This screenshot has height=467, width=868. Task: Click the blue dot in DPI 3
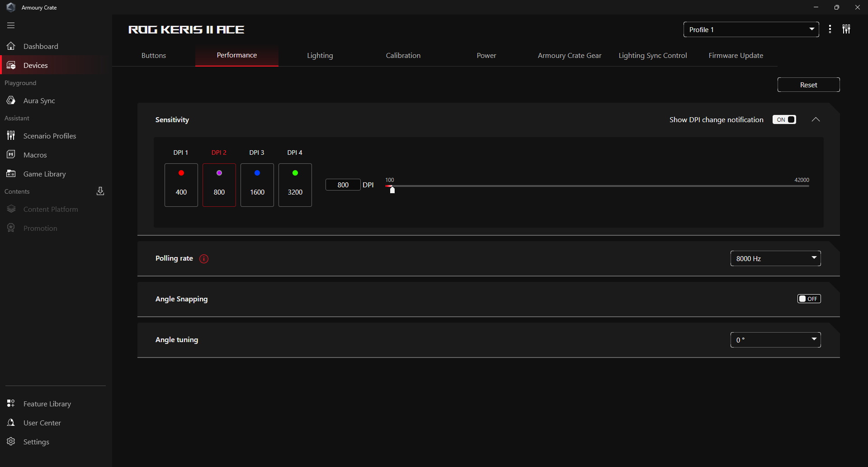point(257,173)
